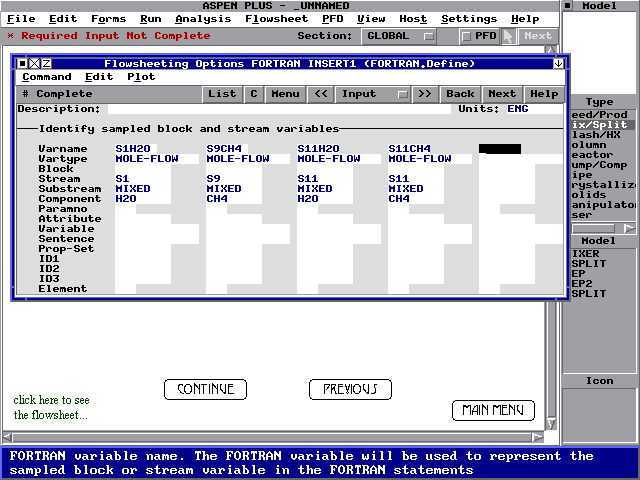Open the Edit menu in FORTRAN form

[99, 77]
